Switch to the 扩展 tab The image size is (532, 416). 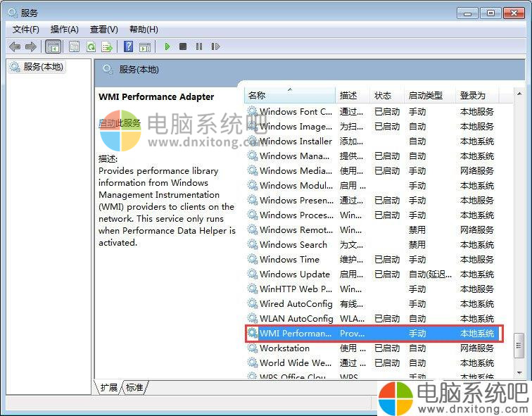pyautogui.click(x=108, y=388)
